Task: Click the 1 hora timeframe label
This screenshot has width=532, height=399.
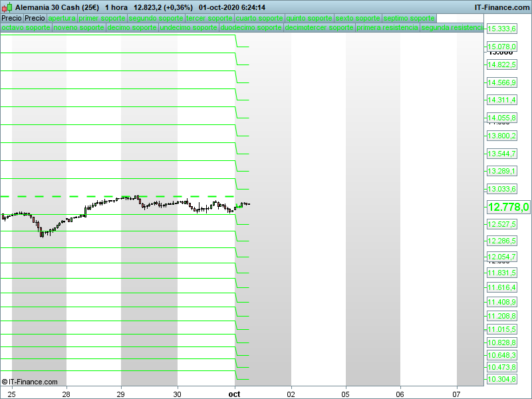Action: click(x=116, y=7)
